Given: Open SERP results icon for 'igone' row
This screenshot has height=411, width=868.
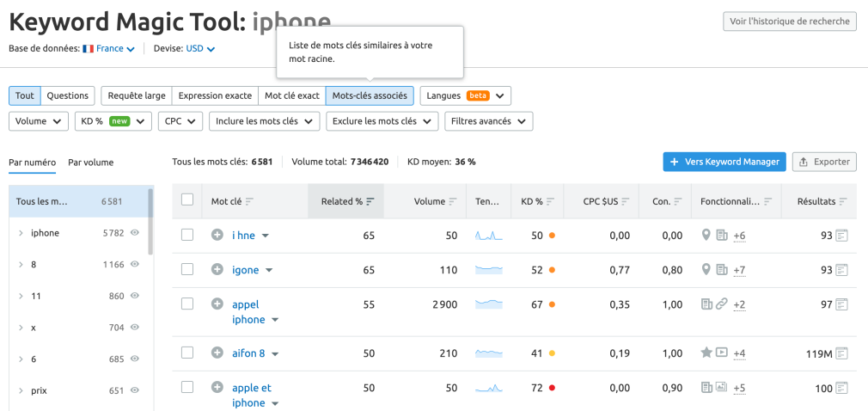Looking at the screenshot, I should pos(842,270).
